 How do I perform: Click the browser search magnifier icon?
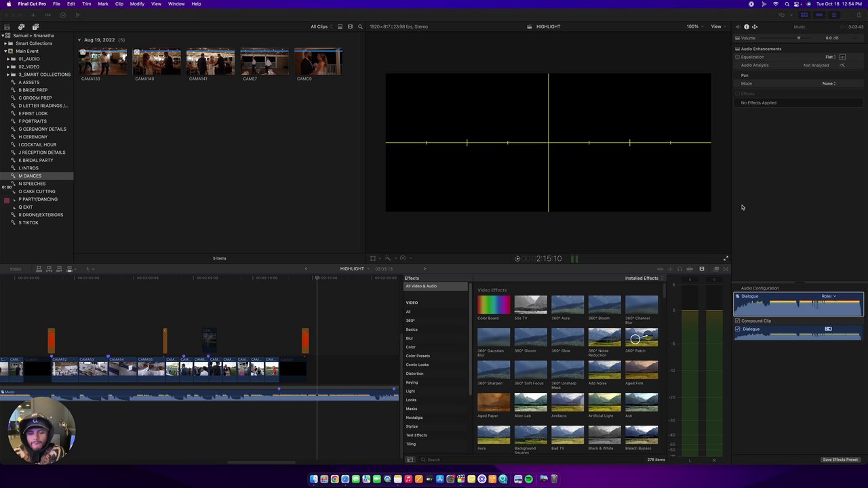tap(360, 26)
